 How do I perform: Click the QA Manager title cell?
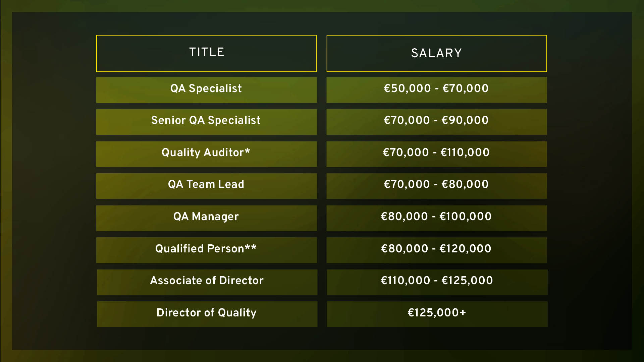click(x=206, y=218)
